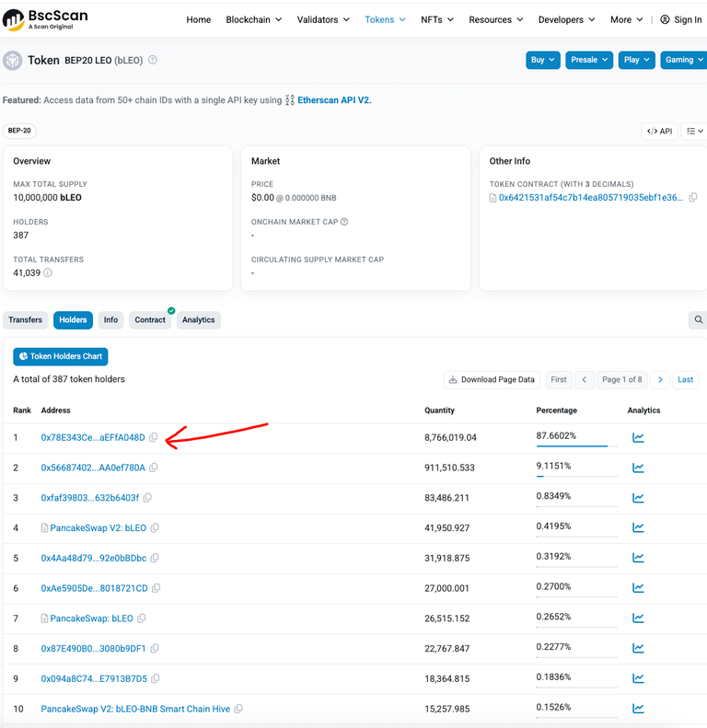Open the list options dropdown near API
Viewport: 707px width, 728px height.
tap(694, 132)
